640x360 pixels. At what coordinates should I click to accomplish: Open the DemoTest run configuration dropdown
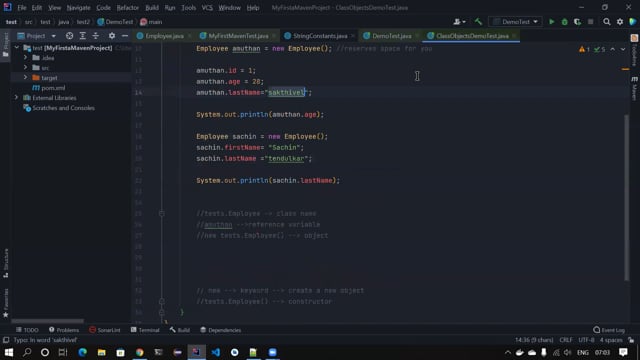[x=516, y=22]
